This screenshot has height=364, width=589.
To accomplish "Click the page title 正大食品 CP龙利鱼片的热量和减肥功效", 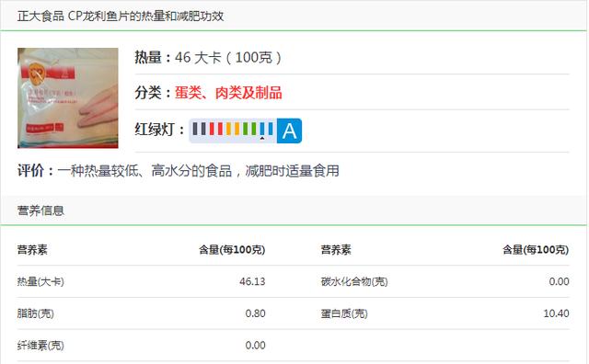I will point(121,16).
